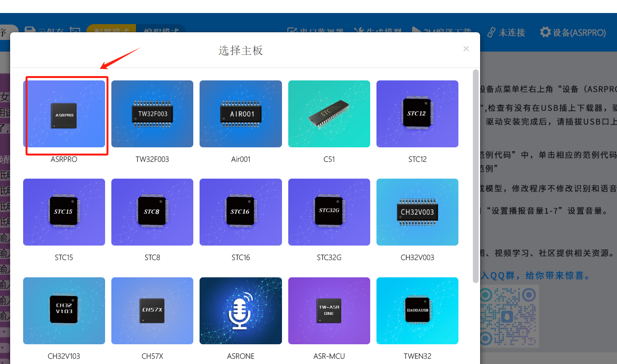Pick the Air001 chip thumbnail
The image size is (617, 364).
241,114
